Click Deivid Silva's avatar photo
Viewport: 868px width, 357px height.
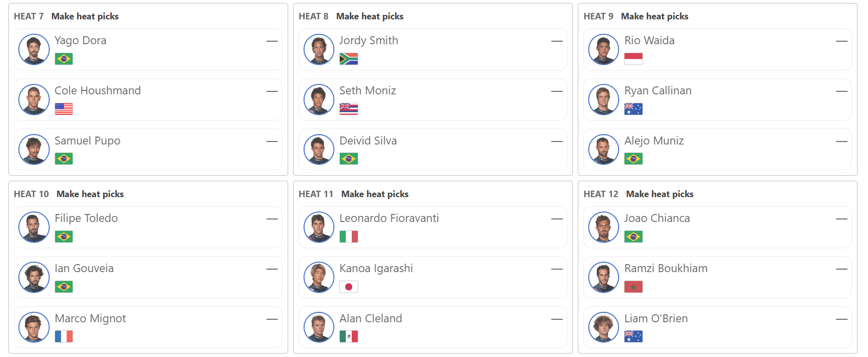pos(318,149)
